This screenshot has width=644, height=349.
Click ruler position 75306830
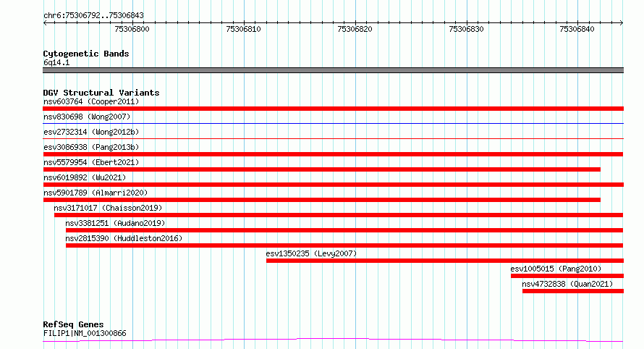pyautogui.click(x=467, y=29)
